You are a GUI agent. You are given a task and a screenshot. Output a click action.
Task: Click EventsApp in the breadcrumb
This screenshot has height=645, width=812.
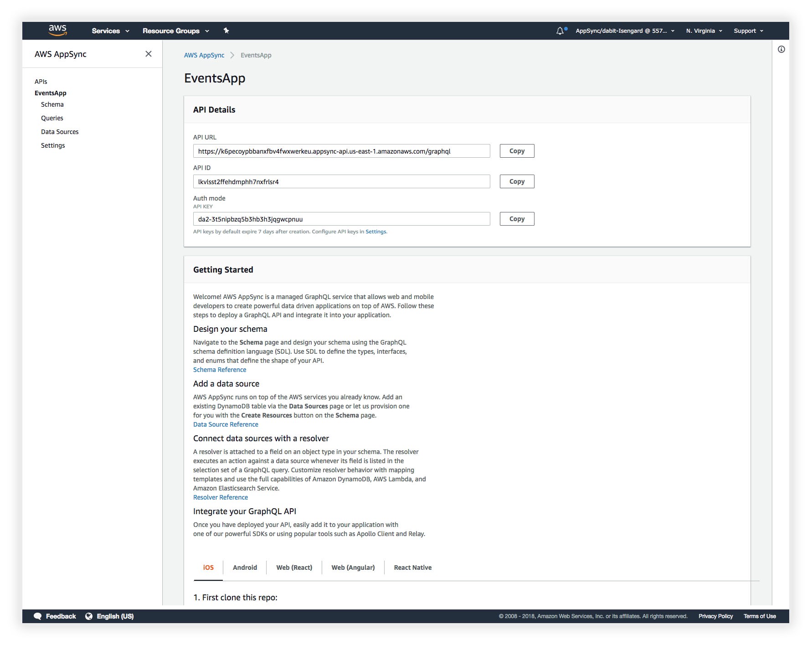coord(256,55)
